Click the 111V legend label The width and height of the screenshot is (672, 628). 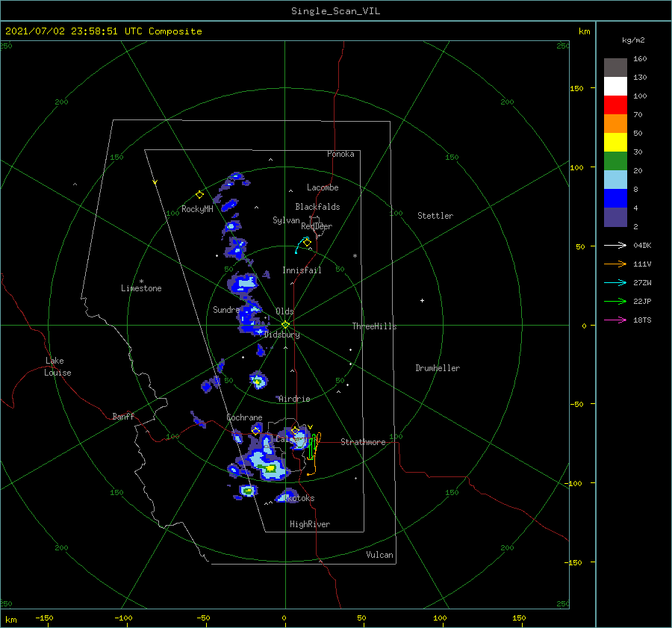tap(642, 264)
